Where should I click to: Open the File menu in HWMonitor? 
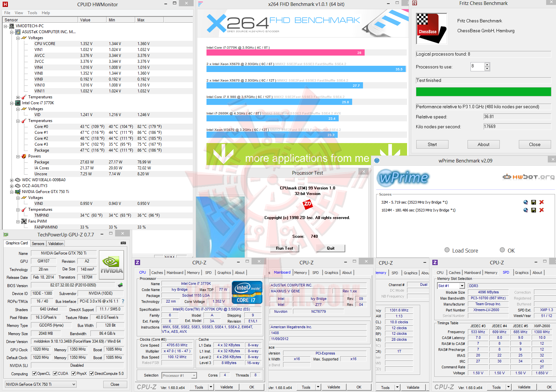7,13
